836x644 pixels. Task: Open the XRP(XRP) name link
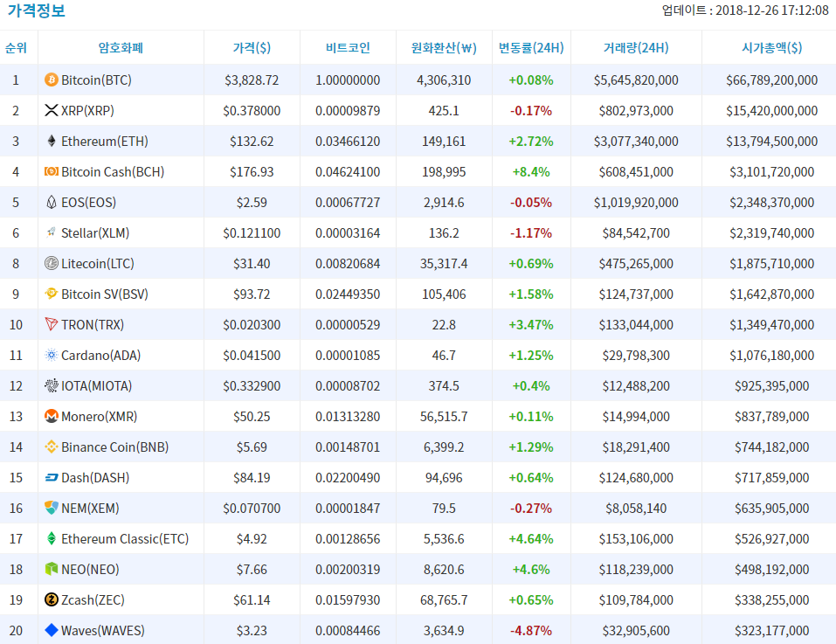(x=88, y=110)
